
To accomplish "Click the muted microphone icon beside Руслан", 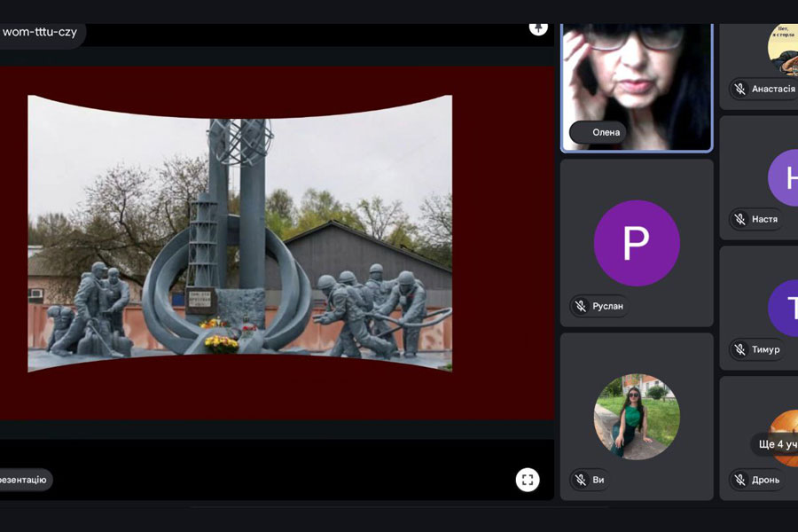I will [x=581, y=306].
